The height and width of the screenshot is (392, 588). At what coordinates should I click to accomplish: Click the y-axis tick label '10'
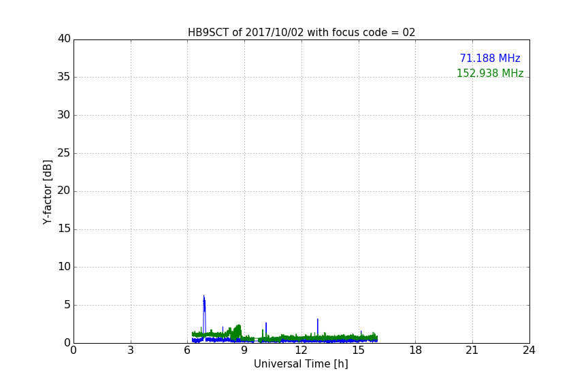(64, 267)
